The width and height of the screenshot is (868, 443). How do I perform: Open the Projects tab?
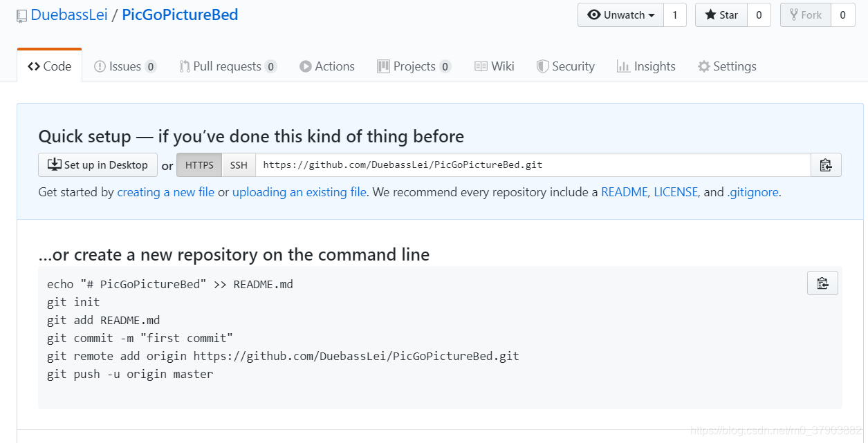coord(414,66)
